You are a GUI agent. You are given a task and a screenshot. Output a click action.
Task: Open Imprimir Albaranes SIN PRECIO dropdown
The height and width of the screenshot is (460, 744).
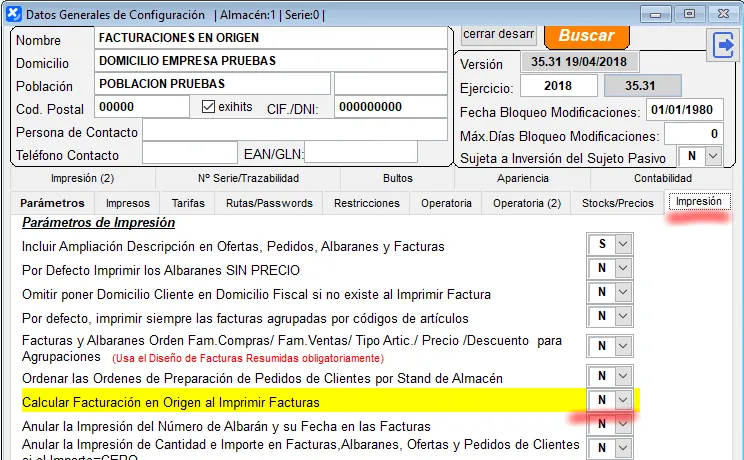622,270
